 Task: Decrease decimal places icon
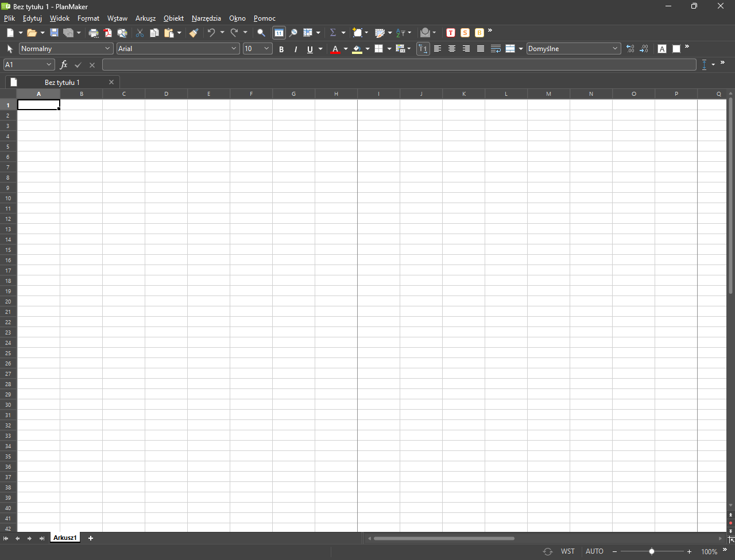click(644, 49)
